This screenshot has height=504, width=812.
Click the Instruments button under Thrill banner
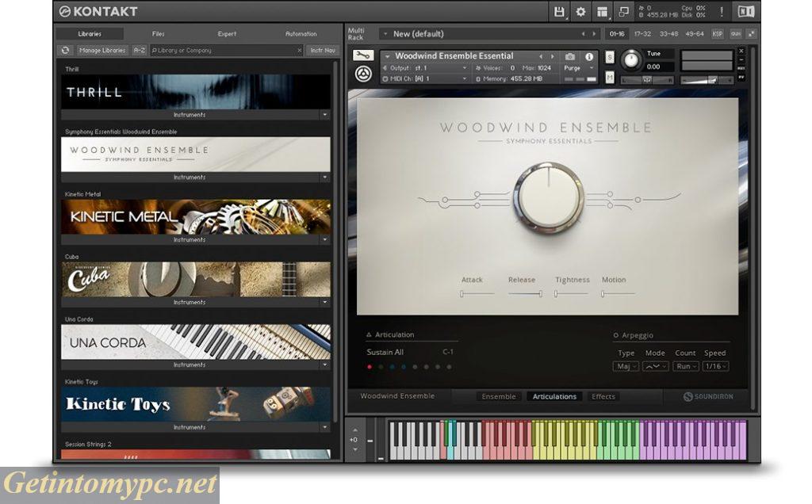[190, 115]
